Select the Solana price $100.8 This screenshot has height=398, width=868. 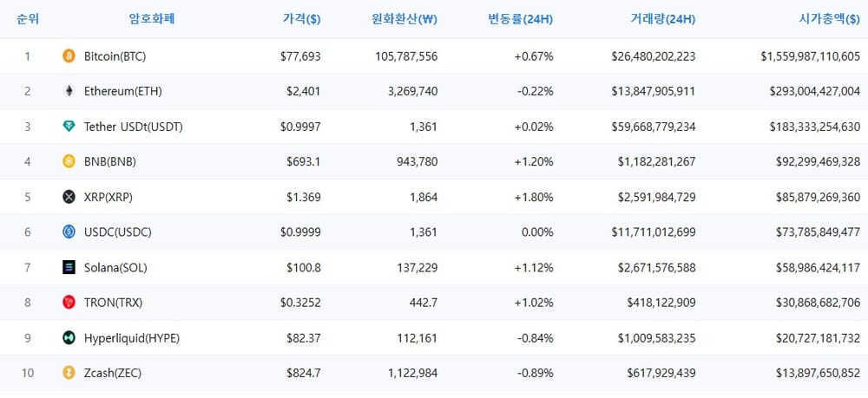point(303,268)
